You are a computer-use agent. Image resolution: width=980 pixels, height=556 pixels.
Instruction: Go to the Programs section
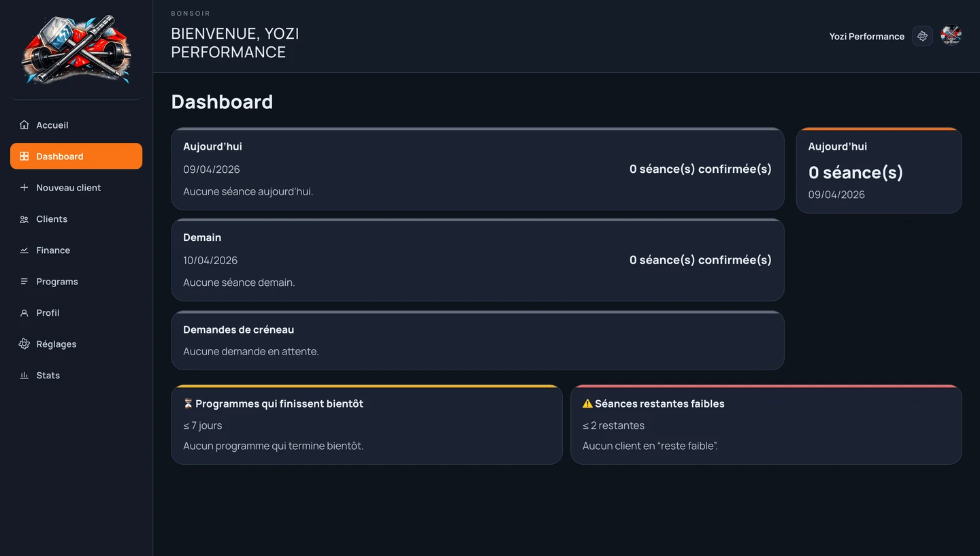tap(57, 282)
